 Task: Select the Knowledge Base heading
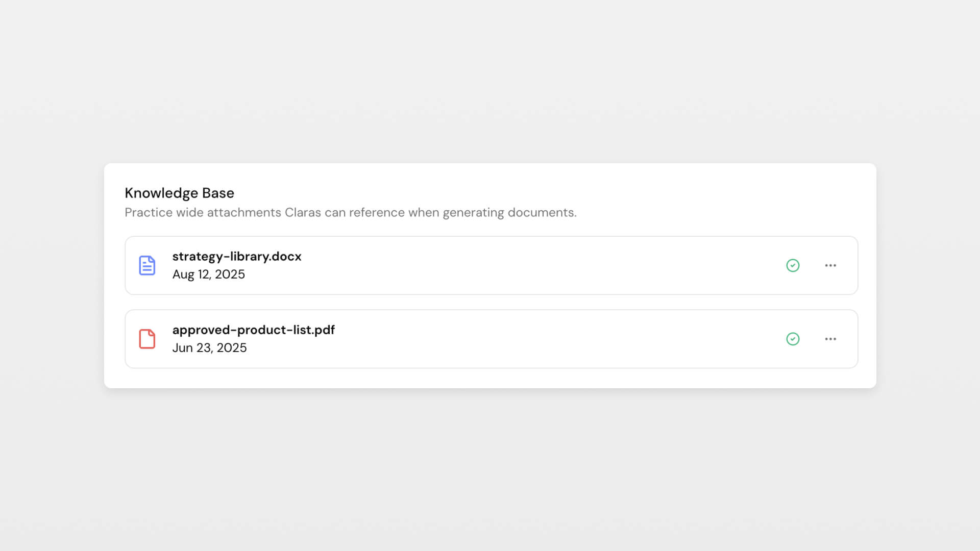[180, 193]
